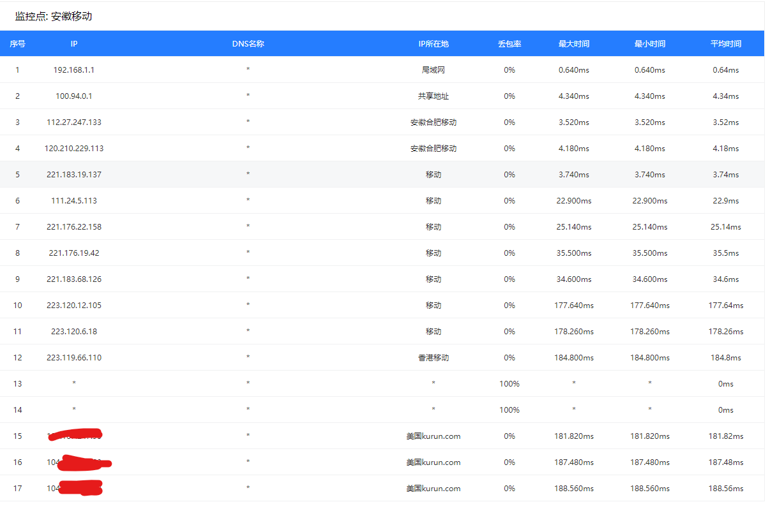
Task: Click 移动 location in row 5
Action: (x=433, y=175)
